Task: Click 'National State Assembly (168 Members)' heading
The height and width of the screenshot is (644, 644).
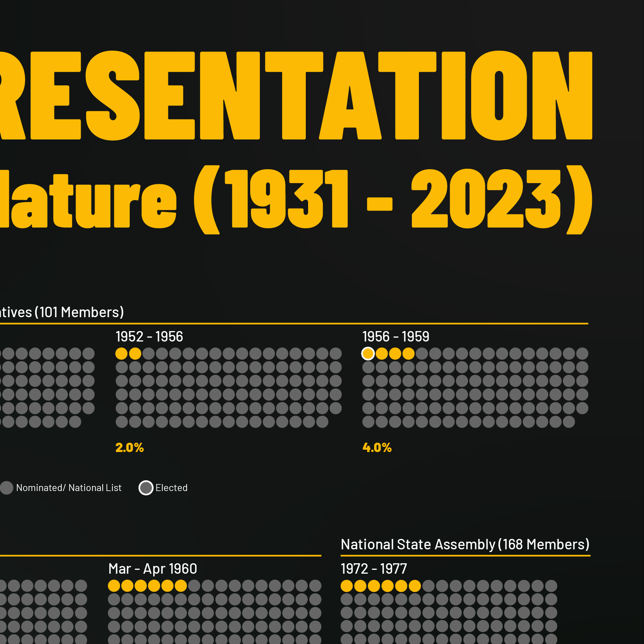Action: pos(465,544)
